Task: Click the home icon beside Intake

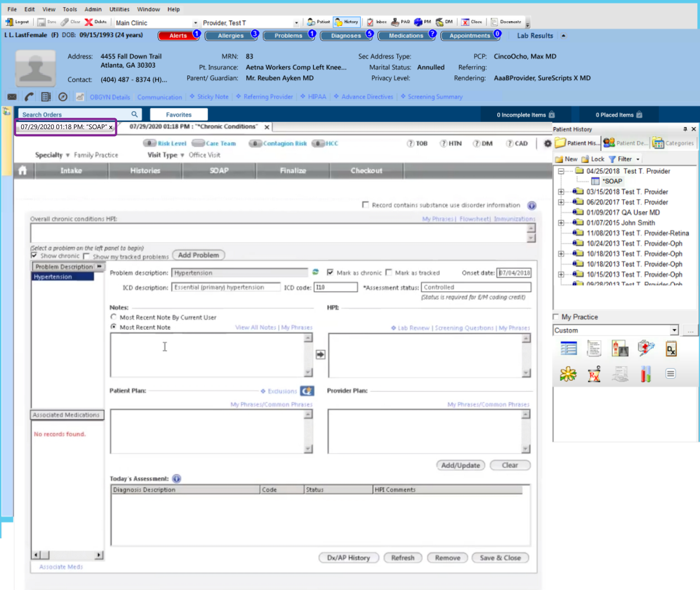Action: click(x=23, y=171)
